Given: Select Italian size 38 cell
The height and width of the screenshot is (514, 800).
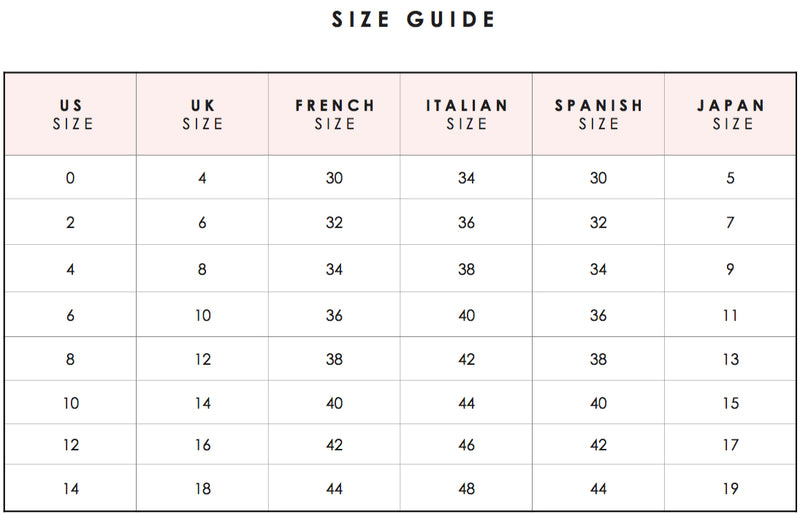Looking at the screenshot, I should click(x=466, y=269).
